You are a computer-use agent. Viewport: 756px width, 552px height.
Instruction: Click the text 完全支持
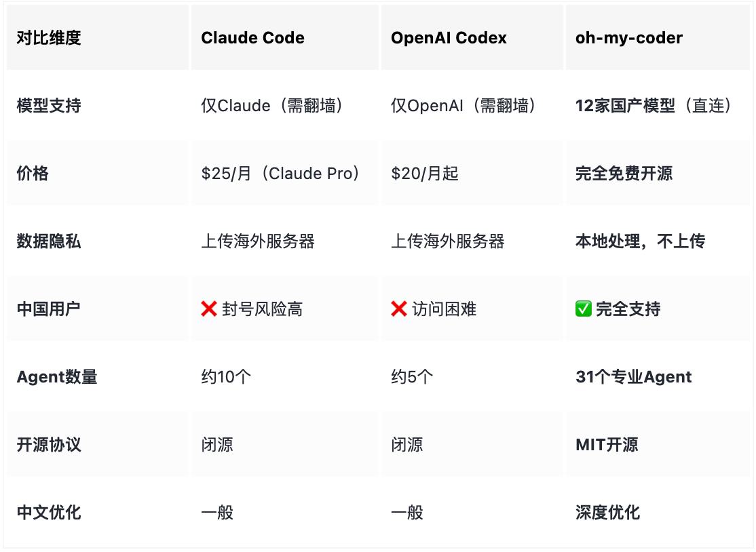point(628,309)
